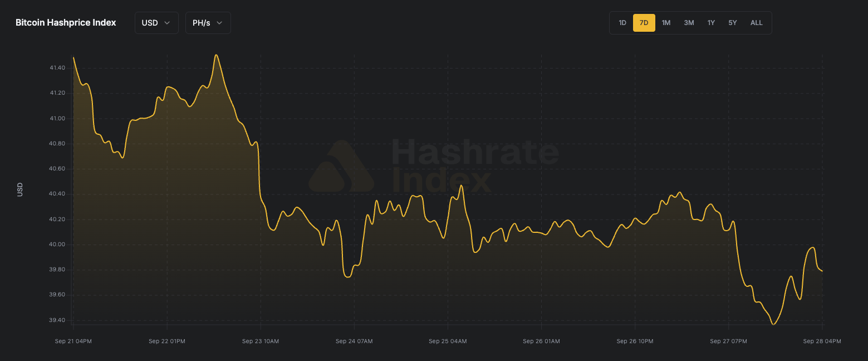The width and height of the screenshot is (868, 361).
Task: Click the 40.20 y-axis label
Action: click(57, 219)
